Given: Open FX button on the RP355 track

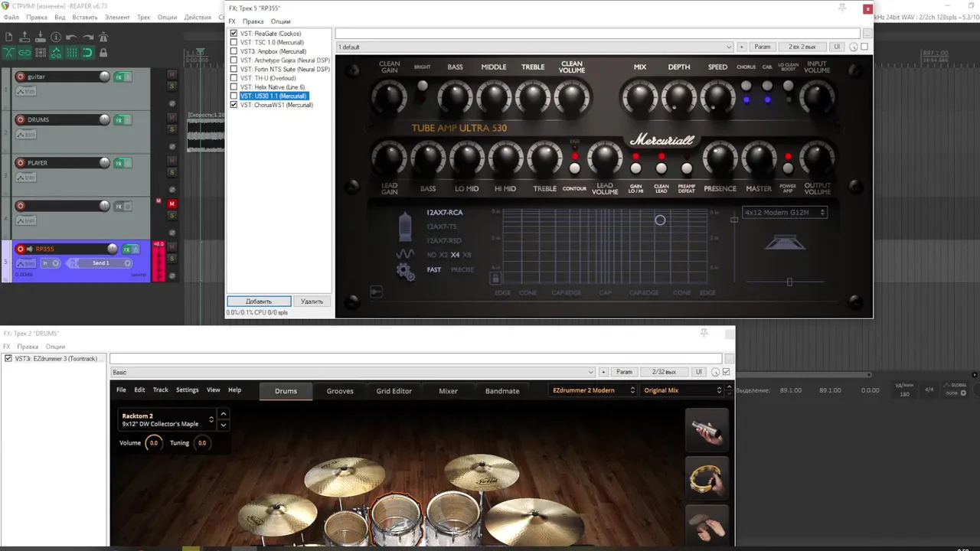Looking at the screenshot, I should [x=128, y=249].
